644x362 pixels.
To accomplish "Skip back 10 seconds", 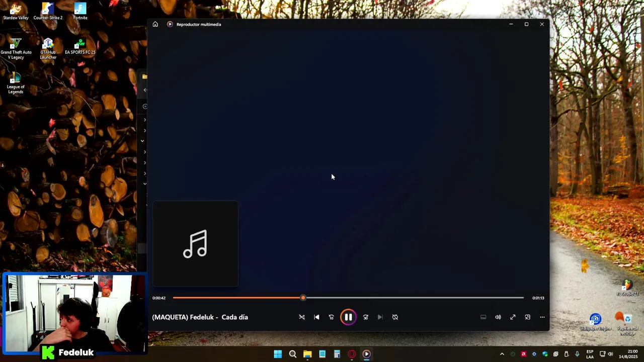I will pyautogui.click(x=331, y=317).
